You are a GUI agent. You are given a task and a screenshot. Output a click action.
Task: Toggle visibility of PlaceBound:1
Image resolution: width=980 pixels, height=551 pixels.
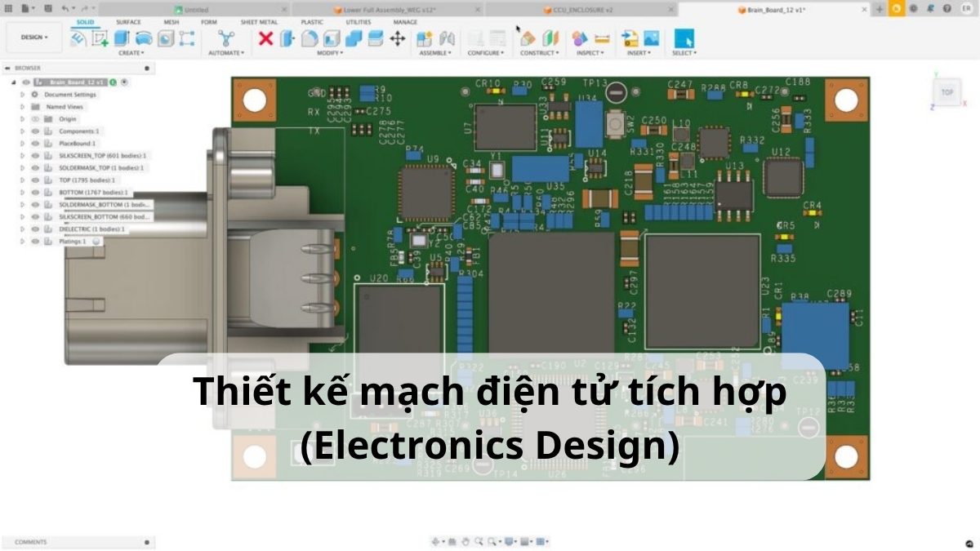35,144
